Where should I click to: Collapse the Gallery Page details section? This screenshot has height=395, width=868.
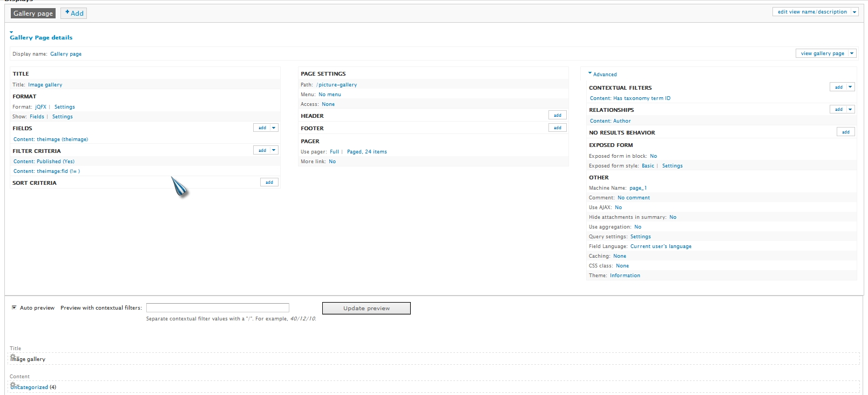pos(41,37)
